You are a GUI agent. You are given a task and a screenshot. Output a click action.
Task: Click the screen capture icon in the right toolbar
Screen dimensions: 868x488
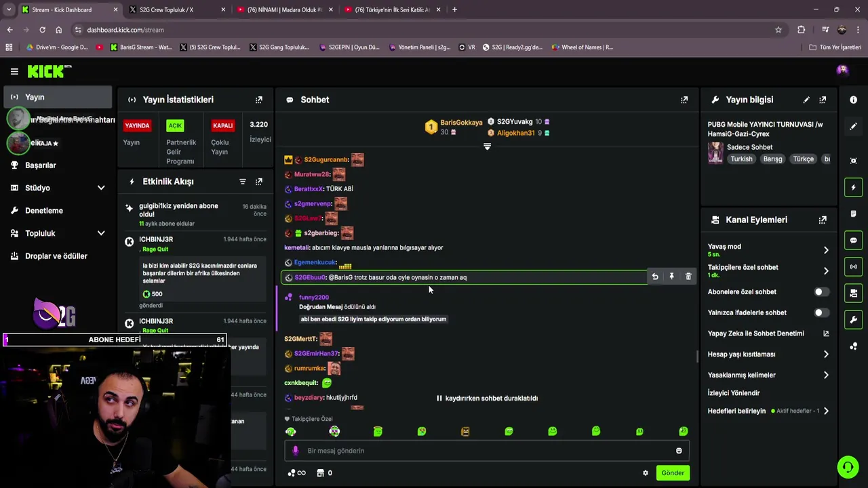[x=853, y=161]
